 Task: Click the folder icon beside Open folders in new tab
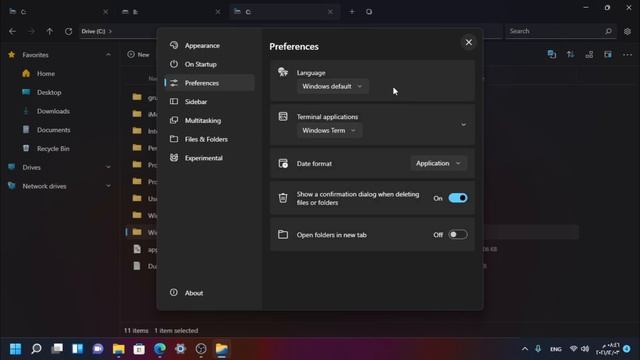pyautogui.click(x=283, y=235)
